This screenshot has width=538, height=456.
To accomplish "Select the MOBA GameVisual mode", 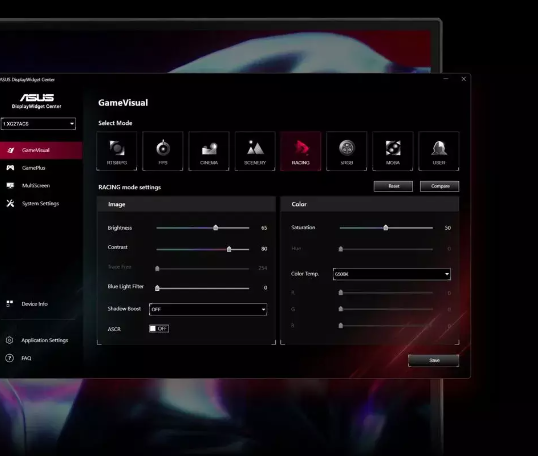I will 393,151.
